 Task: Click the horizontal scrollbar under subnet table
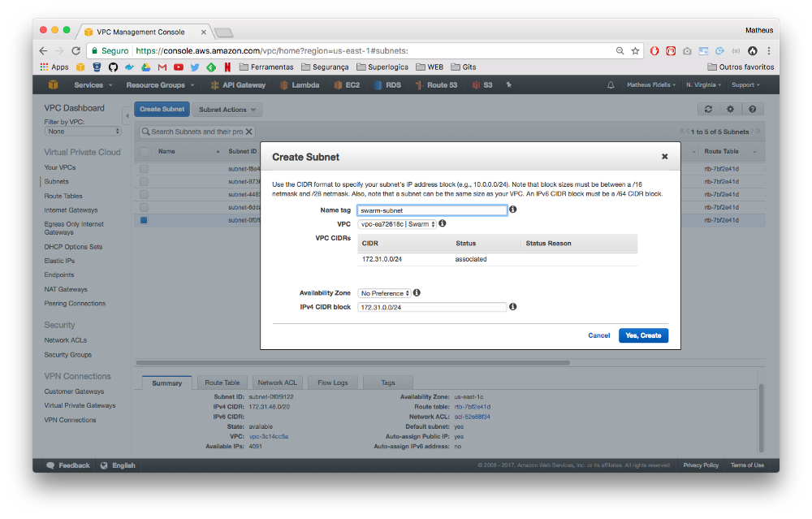click(x=352, y=362)
